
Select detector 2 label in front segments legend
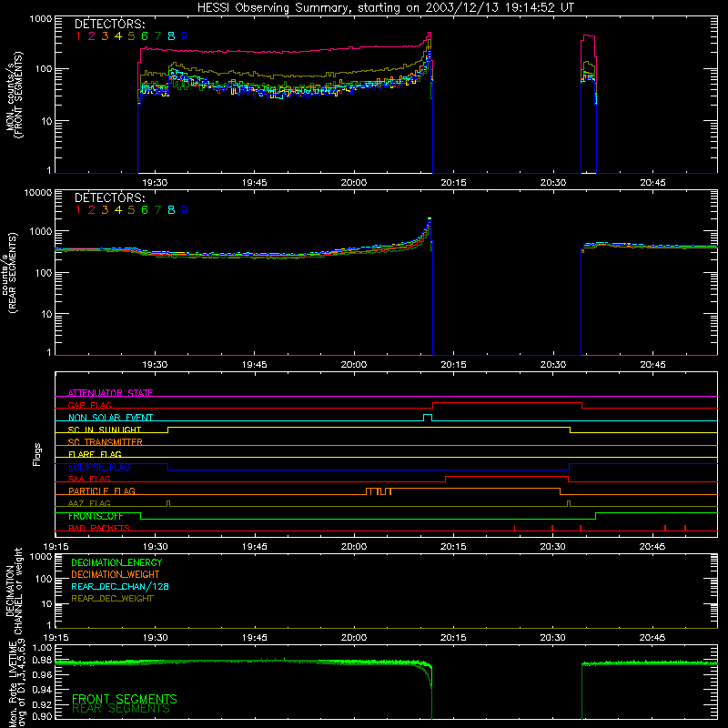click(x=92, y=35)
